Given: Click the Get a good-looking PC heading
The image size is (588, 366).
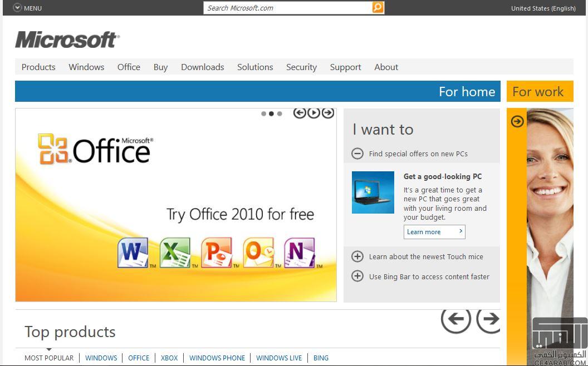Looking at the screenshot, I should coord(443,176).
